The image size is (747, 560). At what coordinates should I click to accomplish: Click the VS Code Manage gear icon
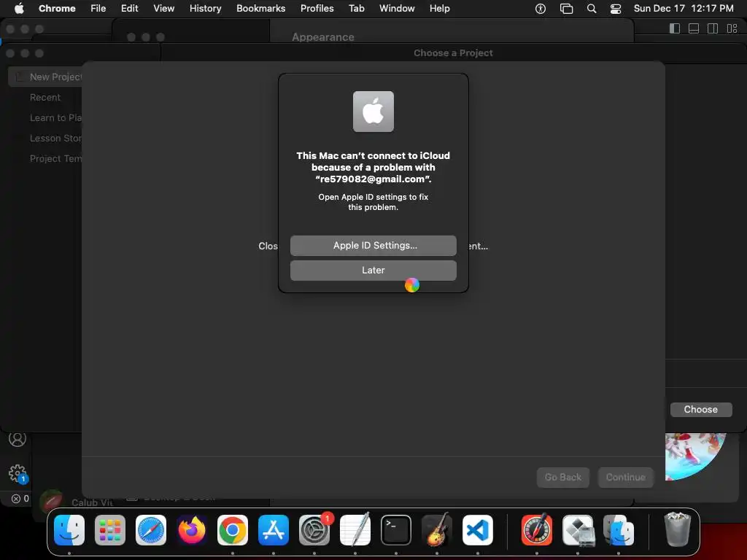coord(18,473)
